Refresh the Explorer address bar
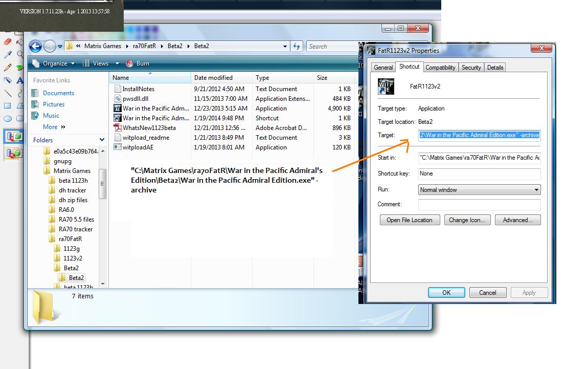The height and width of the screenshot is (369, 588). [x=297, y=46]
